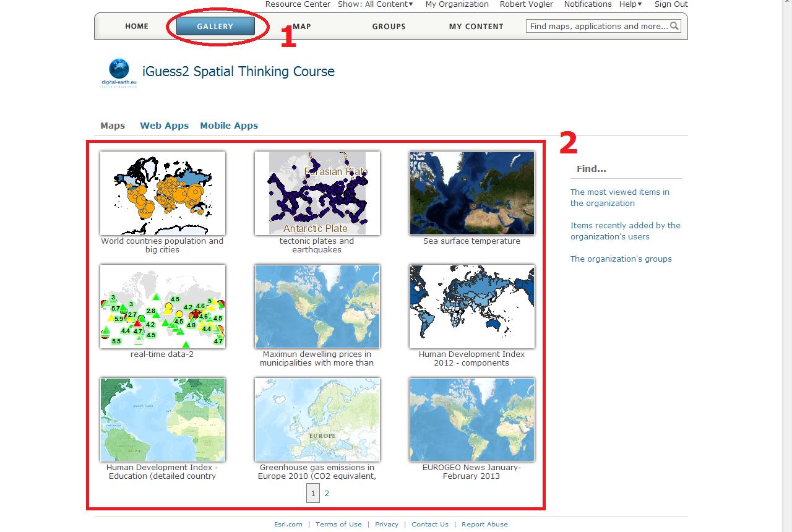Go to the My Organization page

tap(457, 4)
